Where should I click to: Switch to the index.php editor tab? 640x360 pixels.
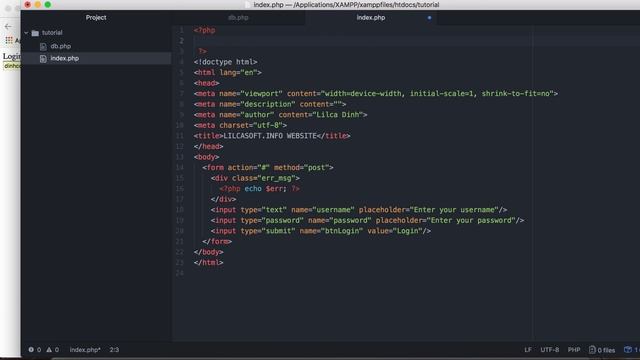tap(371, 18)
